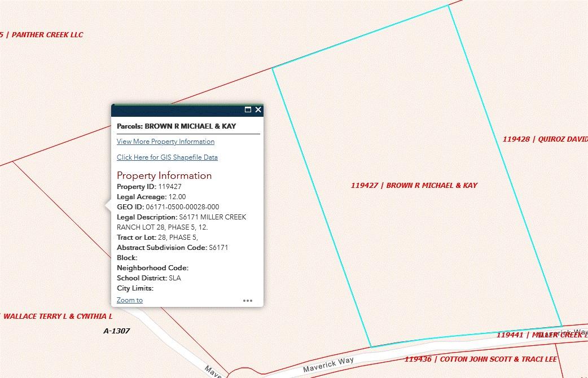This screenshot has height=378, width=588.
Task: Click parcel label 119427 BROWN R MICHAEL
Action: click(414, 185)
